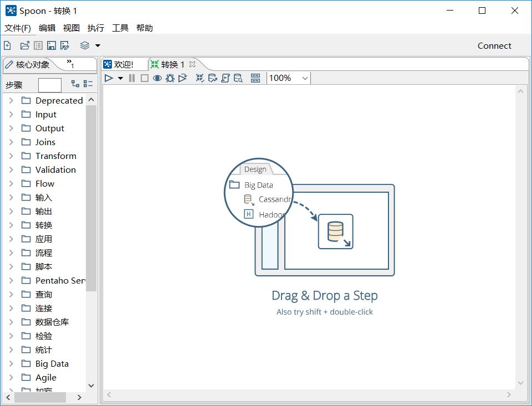Image resolution: width=532 pixels, height=406 pixels.
Task: Click the Replay transformation icon
Action: 183,78
